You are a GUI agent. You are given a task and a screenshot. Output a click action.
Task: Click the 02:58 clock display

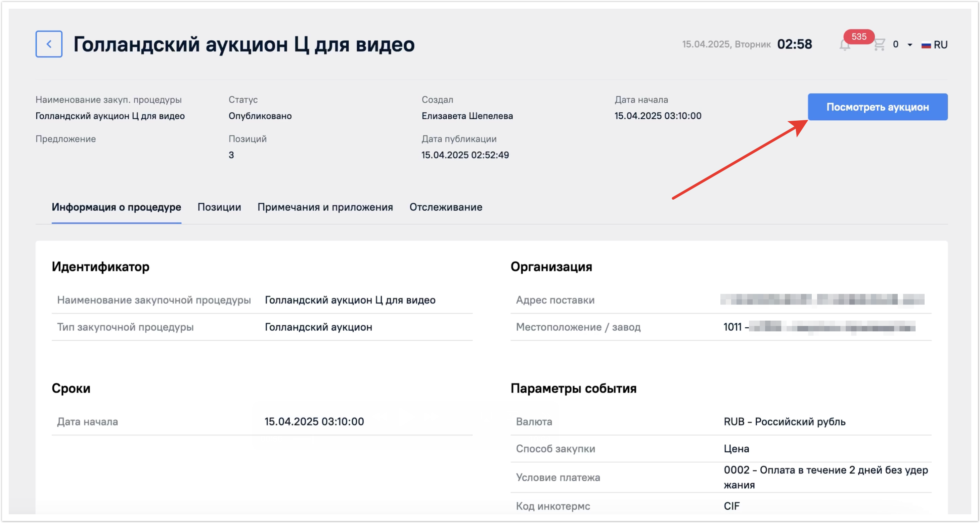pyautogui.click(x=794, y=44)
